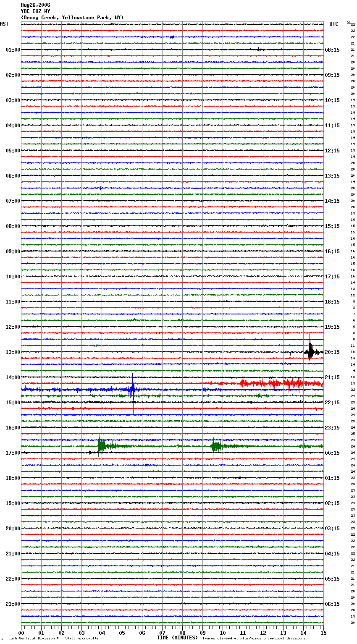Click the date label Aug26,2006
Screen dimensions: 357x644
tap(35, 5)
